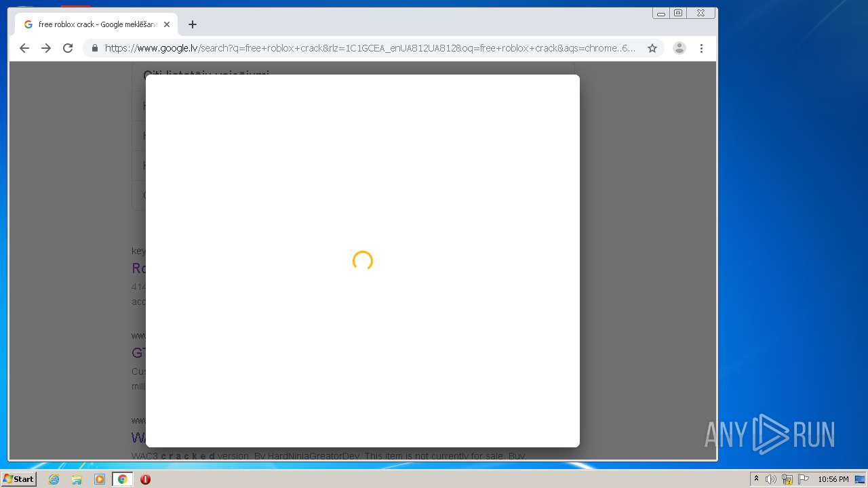Open the Chrome profile avatar menu
868x488 pixels.
point(679,48)
